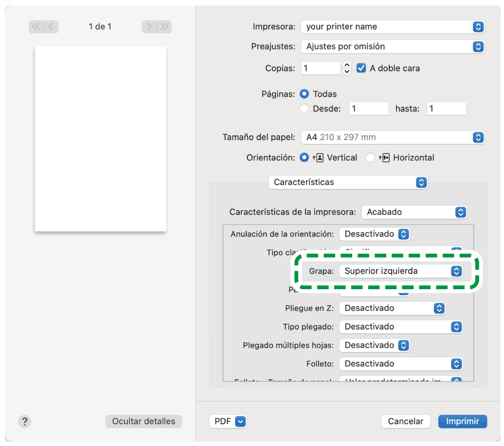Open the Impresora dropdown

393,27
